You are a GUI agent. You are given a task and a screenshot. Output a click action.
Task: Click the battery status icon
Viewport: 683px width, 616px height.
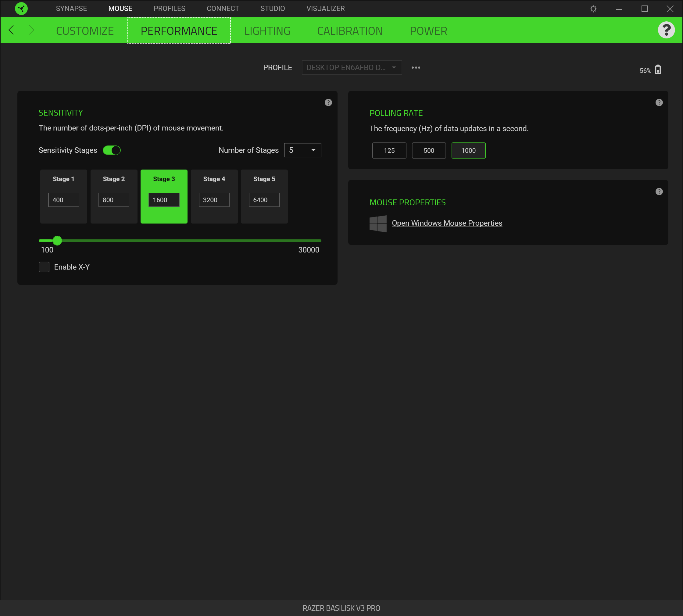[x=658, y=70]
